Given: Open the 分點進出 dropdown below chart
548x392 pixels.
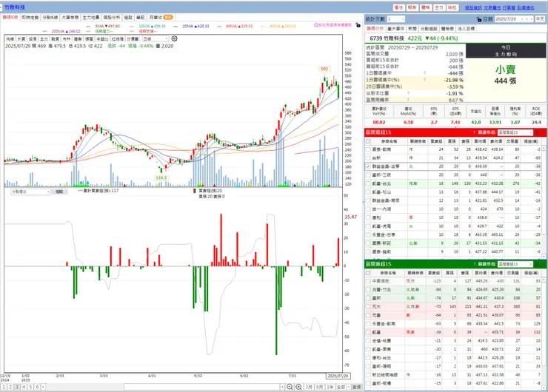Looking at the screenshot, I should 31,192.
